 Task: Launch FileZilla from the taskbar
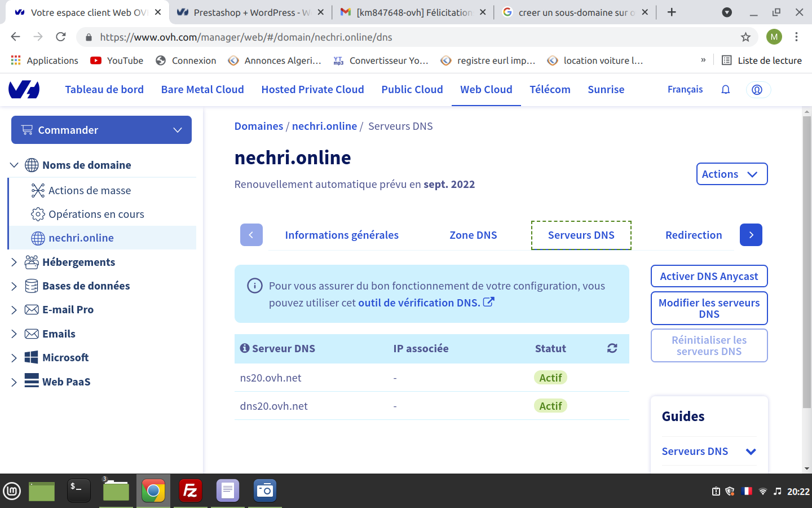coord(191,491)
